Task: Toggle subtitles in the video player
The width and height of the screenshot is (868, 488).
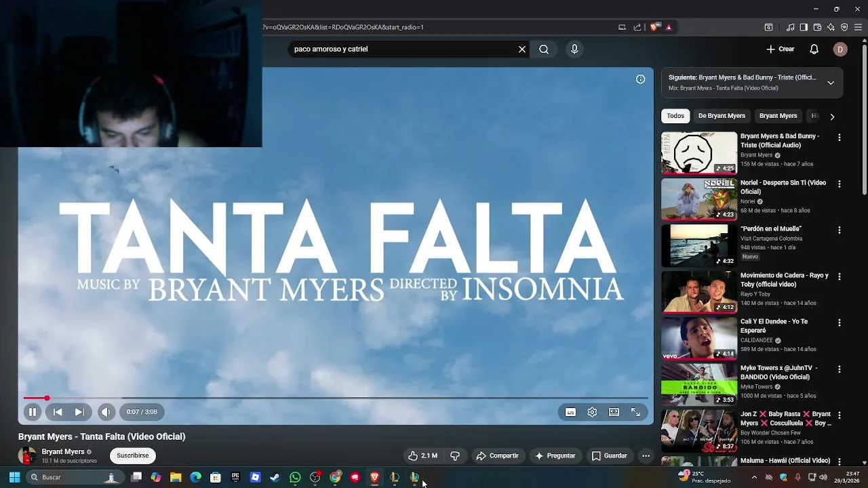Action: pos(570,412)
